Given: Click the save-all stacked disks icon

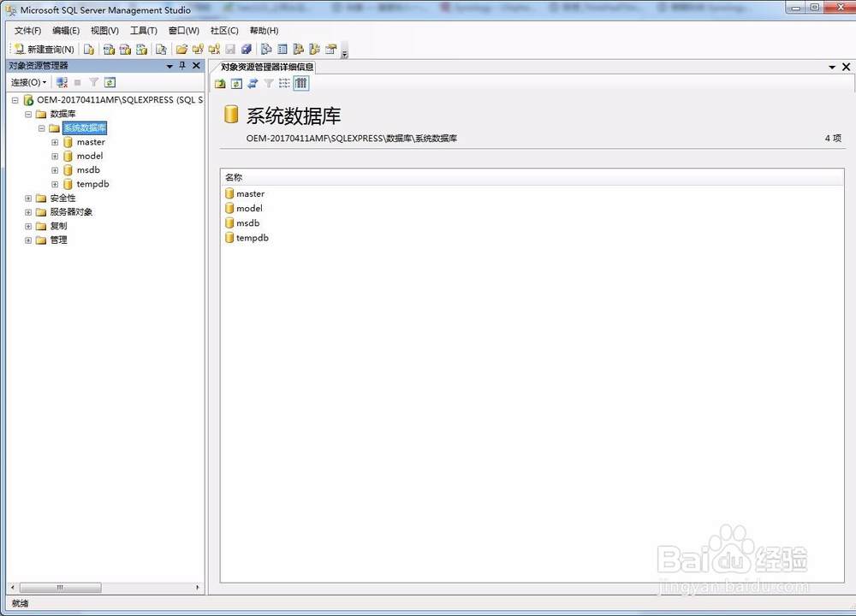Looking at the screenshot, I should coord(247,50).
